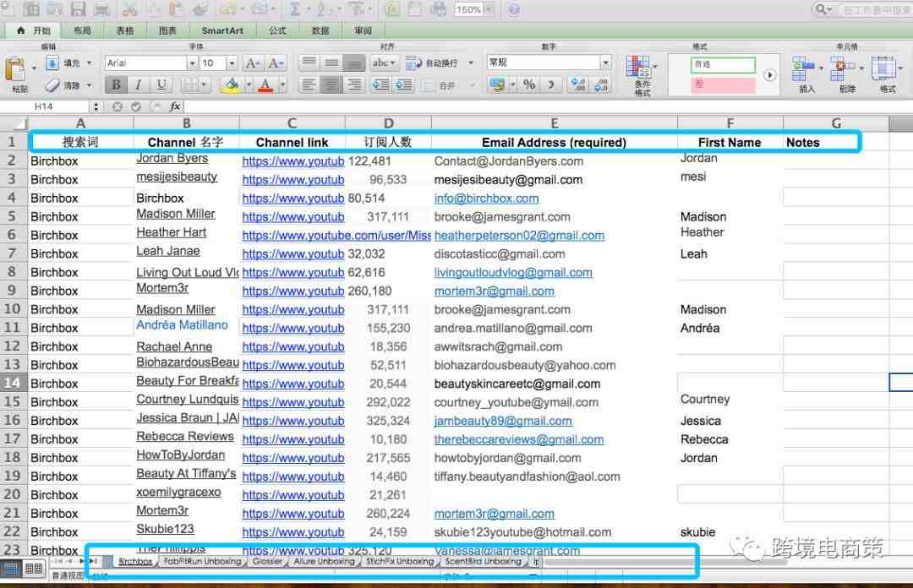Decrease the cell indent
913x588 pixels.
[380, 85]
